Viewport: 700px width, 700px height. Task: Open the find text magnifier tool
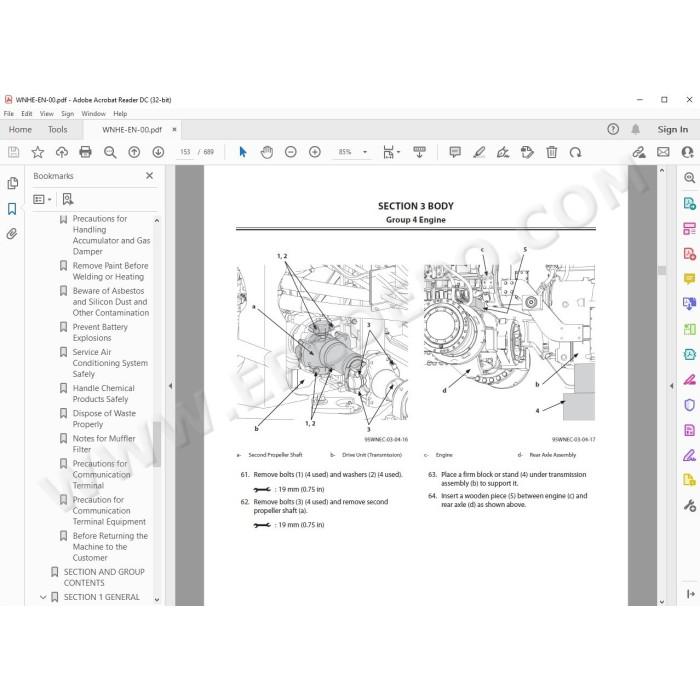pyautogui.click(x=110, y=152)
